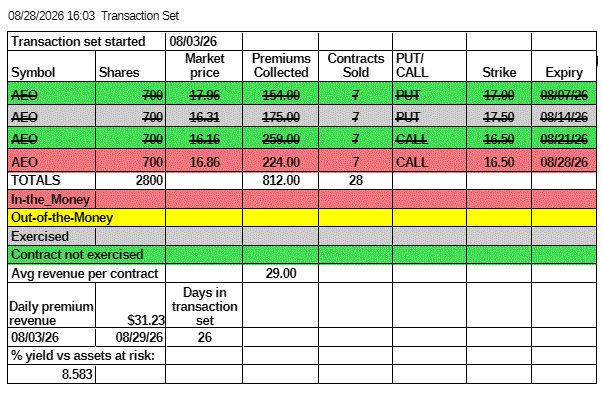
Task: Click average revenue value 29.00
Action: [281, 273]
